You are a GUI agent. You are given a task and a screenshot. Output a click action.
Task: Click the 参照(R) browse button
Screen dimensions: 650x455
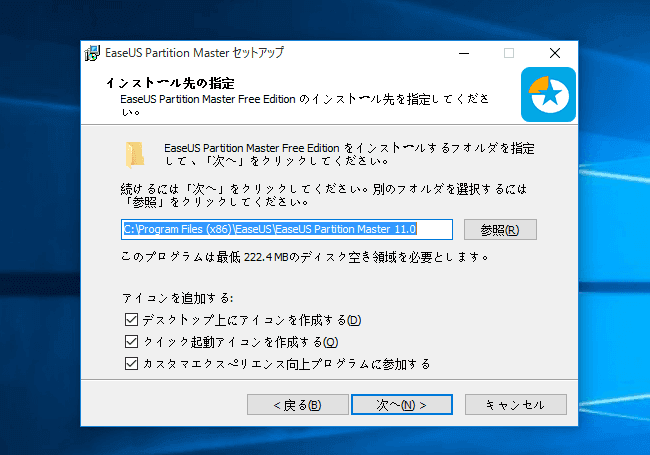pos(500,230)
